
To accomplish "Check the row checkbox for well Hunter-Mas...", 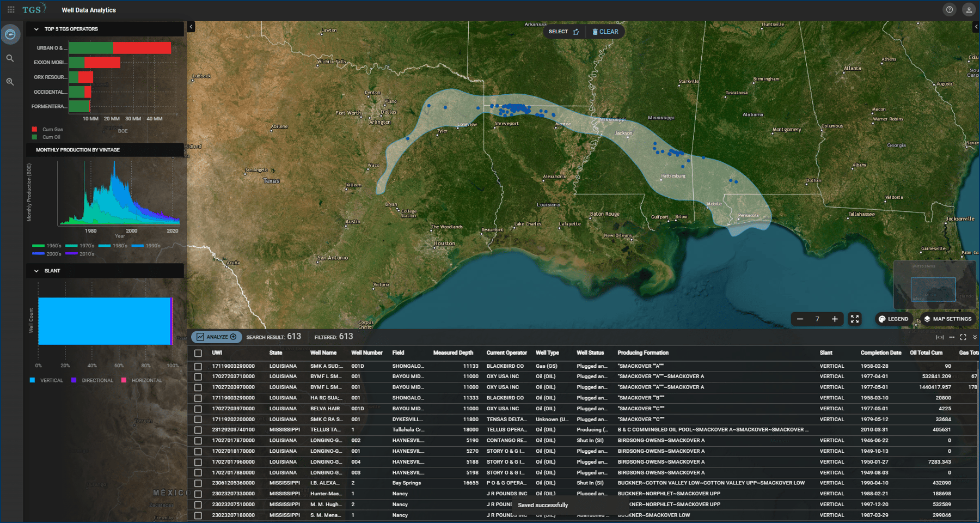I will pyautogui.click(x=198, y=493).
